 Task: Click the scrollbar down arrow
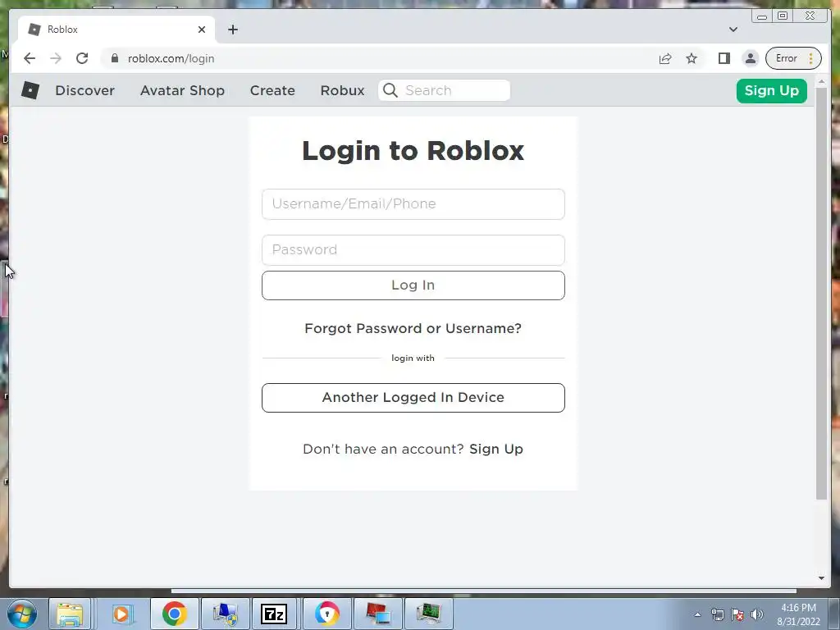click(x=821, y=577)
